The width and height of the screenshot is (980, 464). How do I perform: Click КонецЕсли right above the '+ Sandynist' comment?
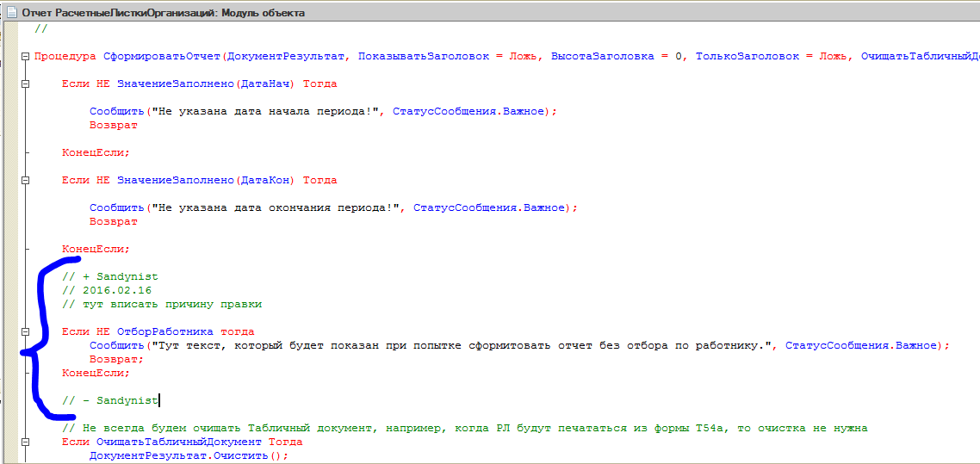(x=96, y=249)
